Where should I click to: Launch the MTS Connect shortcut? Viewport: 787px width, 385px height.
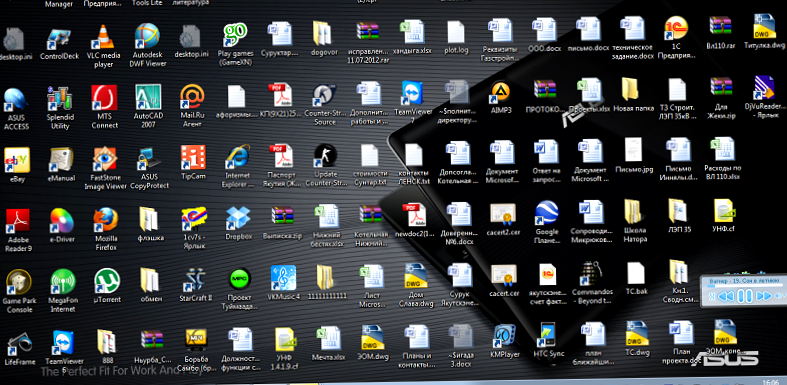click(x=104, y=106)
